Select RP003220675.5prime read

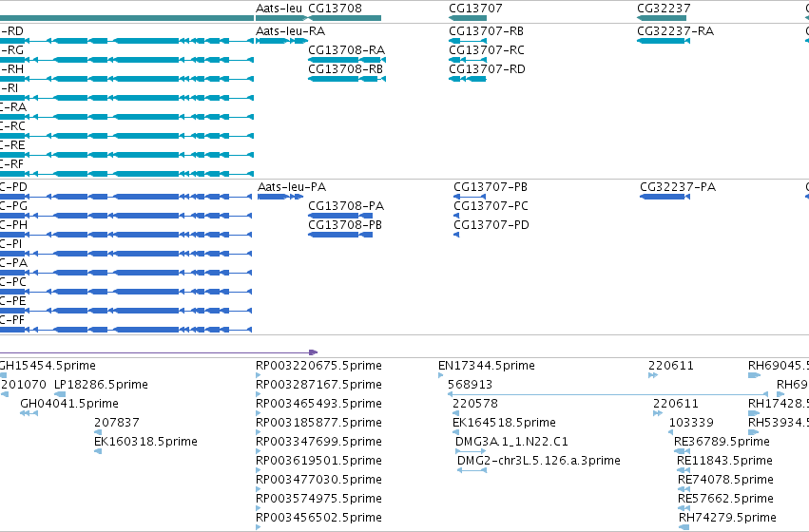click(x=258, y=375)
